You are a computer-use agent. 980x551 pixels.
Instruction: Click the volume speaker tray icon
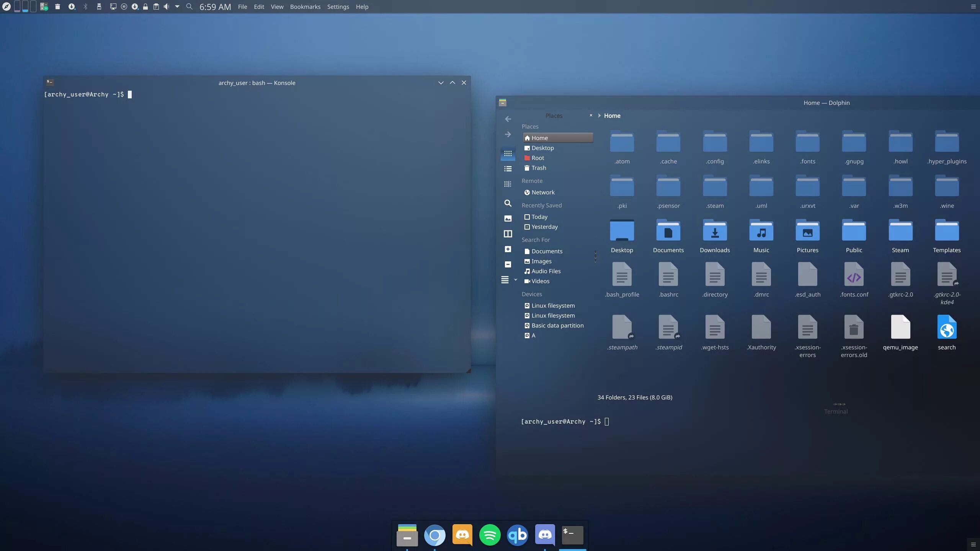(x=167, y=7)
